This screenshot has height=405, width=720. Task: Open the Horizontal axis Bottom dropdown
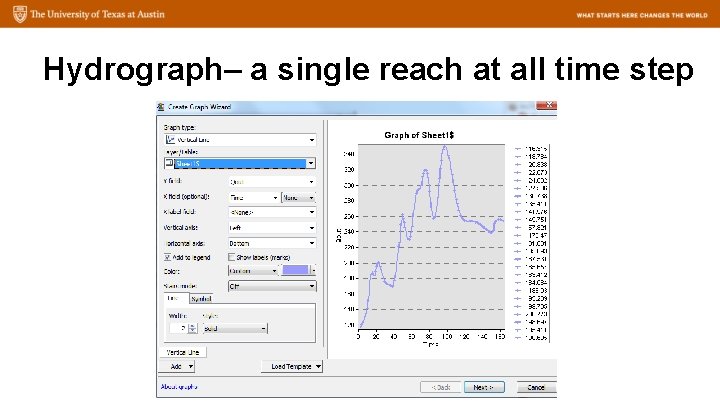pos(272,243)
